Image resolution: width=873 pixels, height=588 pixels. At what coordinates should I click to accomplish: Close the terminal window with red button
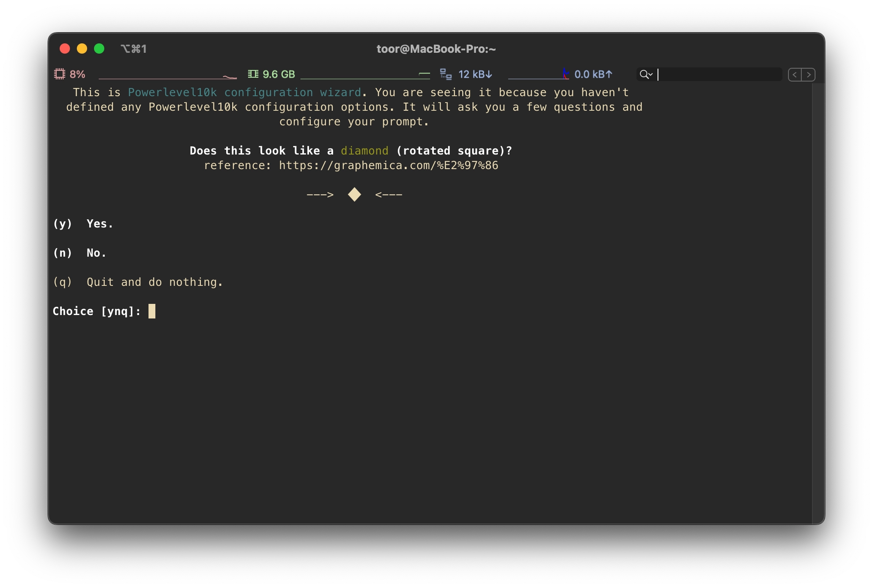tap(65, 48)
